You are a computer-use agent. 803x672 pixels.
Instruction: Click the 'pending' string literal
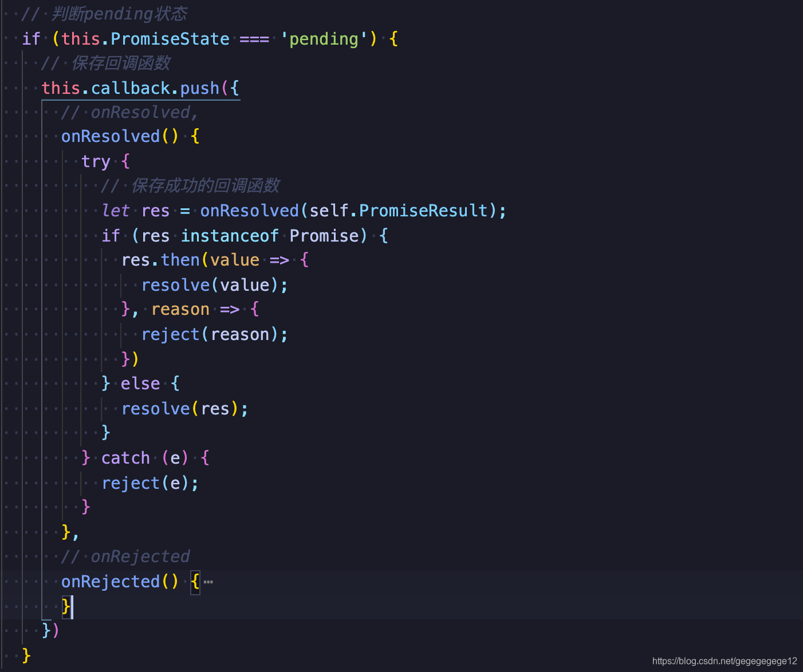pyautogui.click(x=324, y=39)
